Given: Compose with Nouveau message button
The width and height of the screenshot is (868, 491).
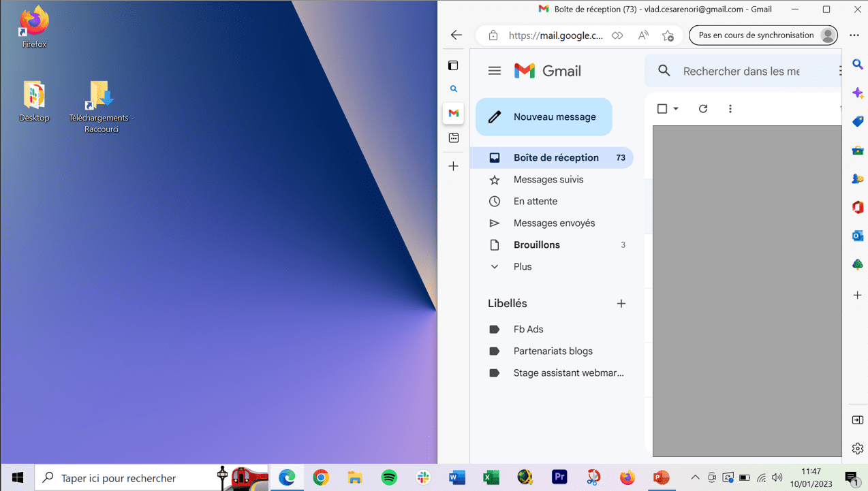Looking at the screenshot, I should click(x=544, y=117).
